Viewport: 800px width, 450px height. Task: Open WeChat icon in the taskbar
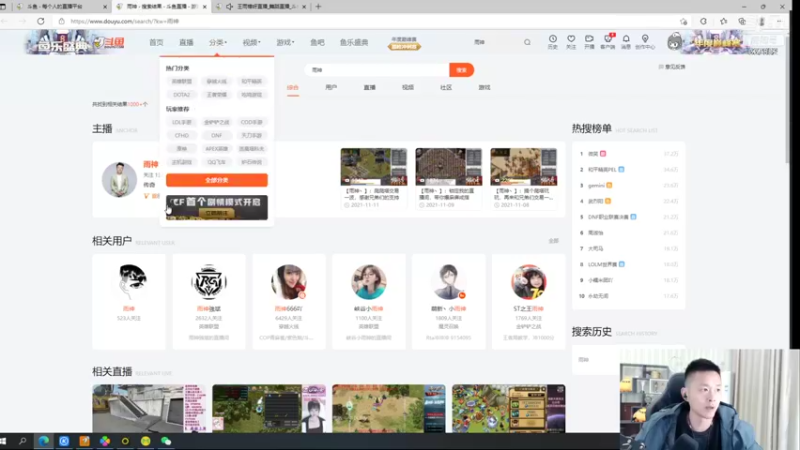[166, 441]
